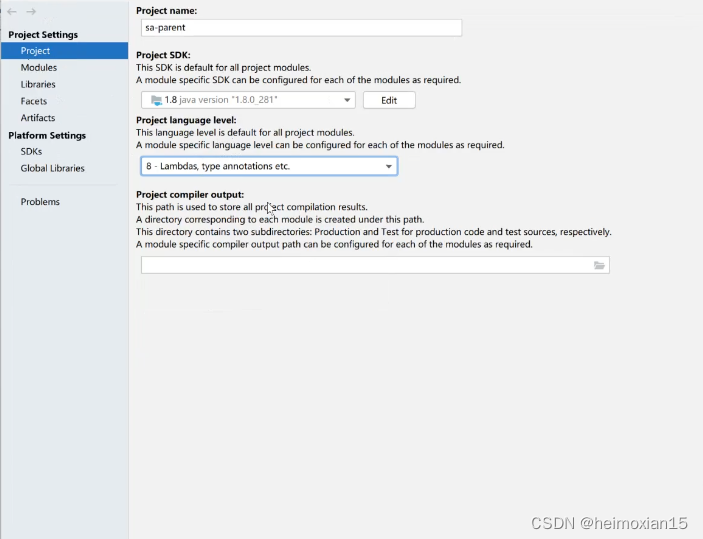The height and width of the screenshot is (539, 703).
Task: Show the Problems list
Action: pyautogui.click(x=40, y=202)
